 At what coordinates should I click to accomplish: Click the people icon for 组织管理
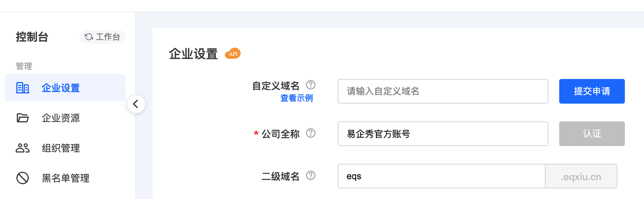click(x=23, y=148)
